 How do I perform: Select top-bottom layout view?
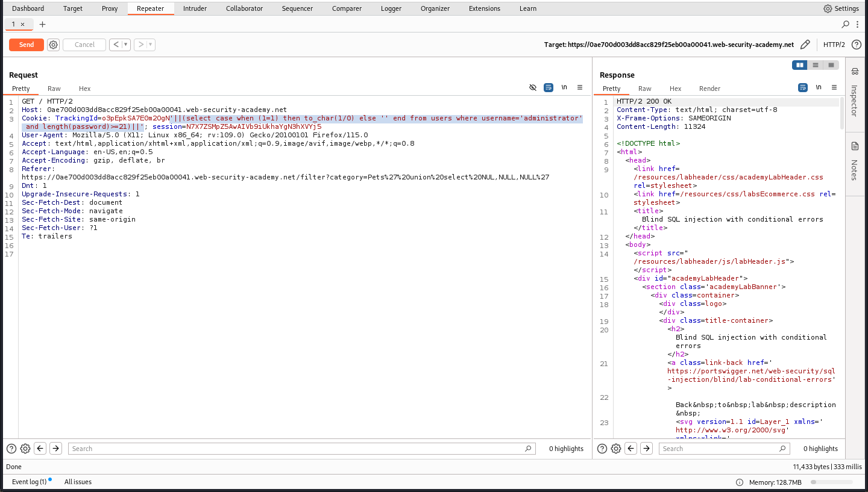tap(816, 65)
